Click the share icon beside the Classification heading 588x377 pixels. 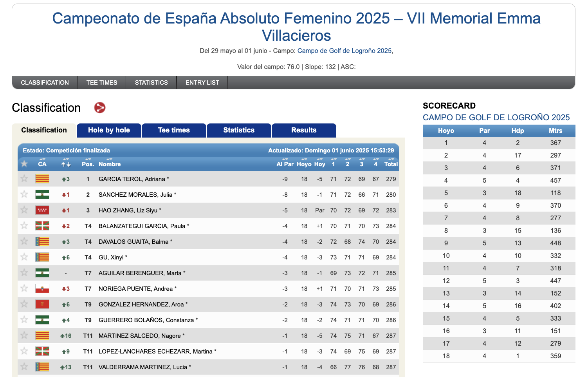point(100,108)
